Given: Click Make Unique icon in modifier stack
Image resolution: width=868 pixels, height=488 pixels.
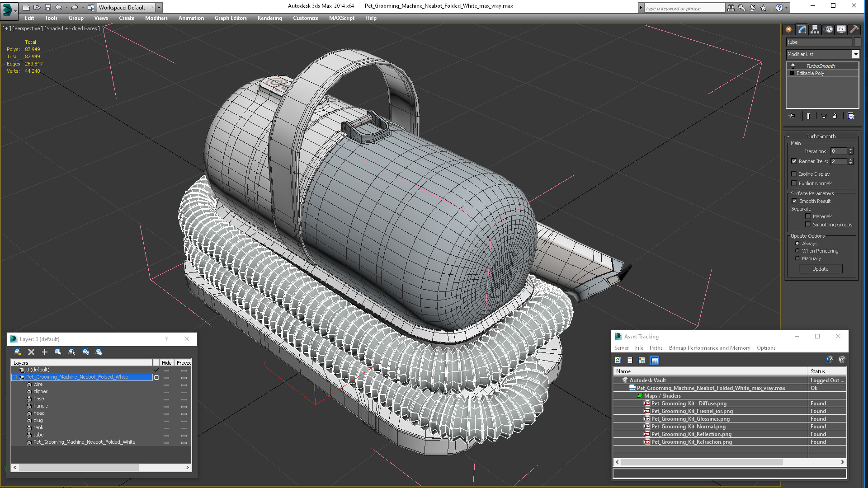Looking at the screenshot, I should 824,116.
